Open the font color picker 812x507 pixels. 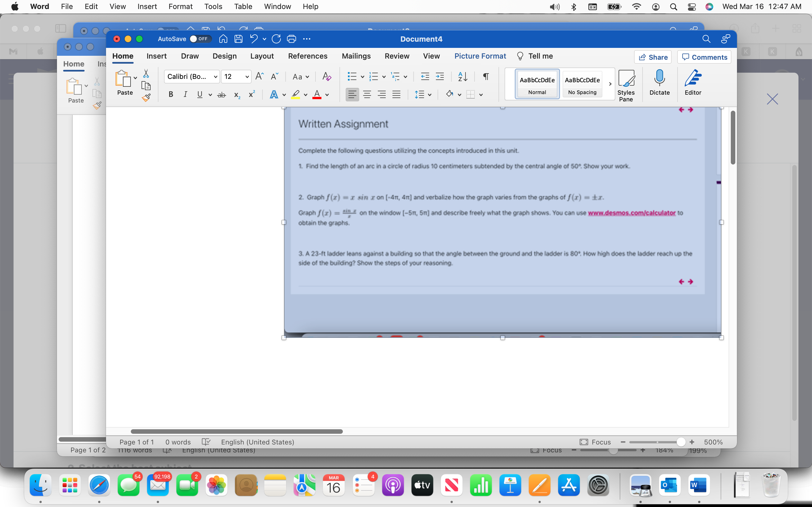(x=326, y=95)
